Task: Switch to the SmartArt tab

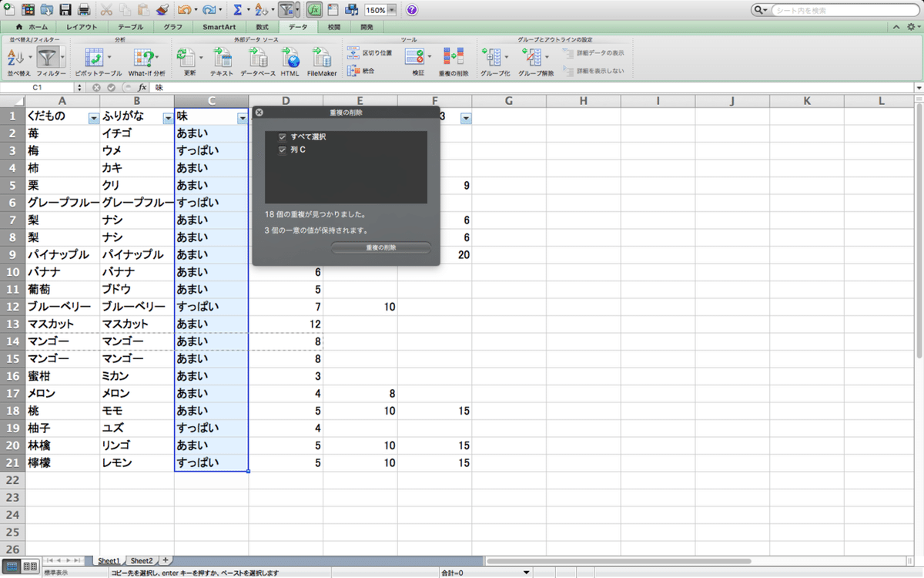Action: point(219,27)
